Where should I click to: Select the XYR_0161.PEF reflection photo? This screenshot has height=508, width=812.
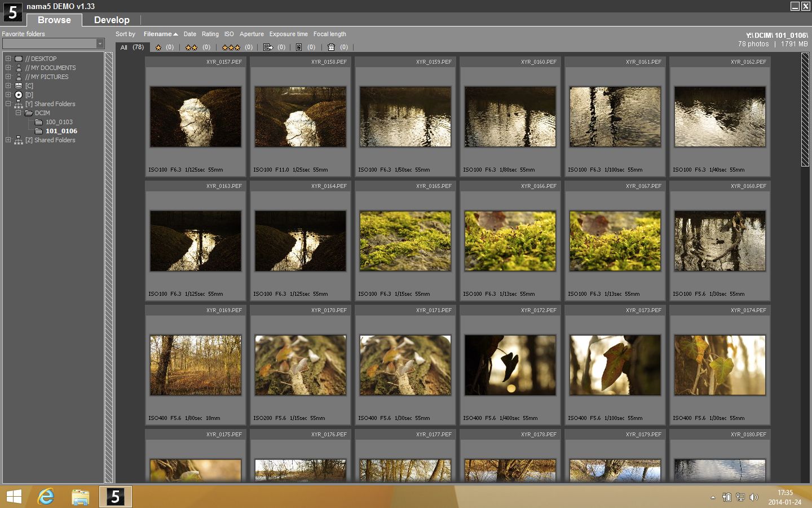[615, 117]
